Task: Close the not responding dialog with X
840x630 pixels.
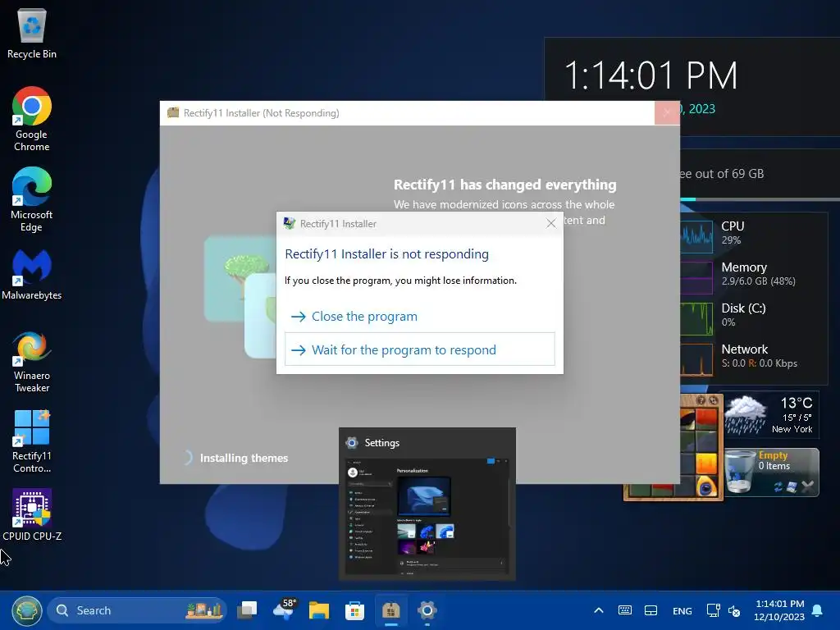Action: click(x=550, y=223)
